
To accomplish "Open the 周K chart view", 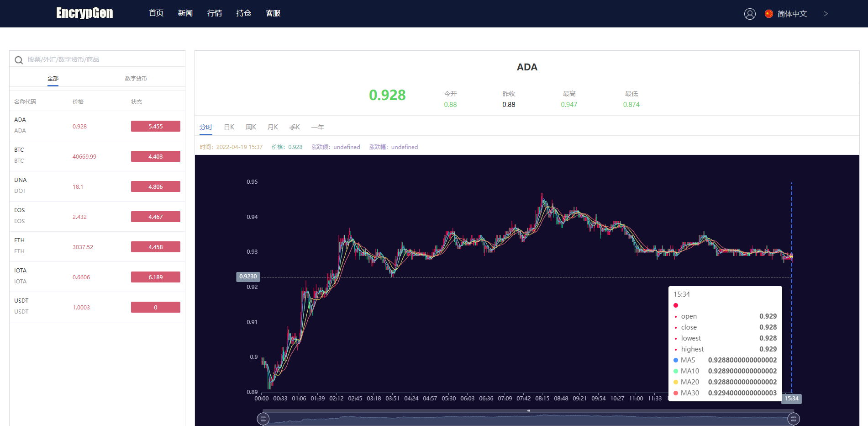I will [251, 127].
